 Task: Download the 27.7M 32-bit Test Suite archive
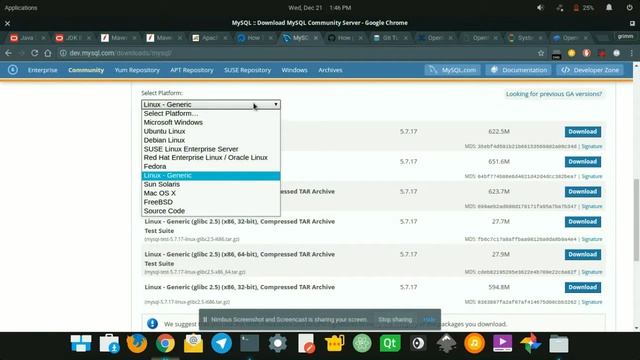[x=582, y=221]
